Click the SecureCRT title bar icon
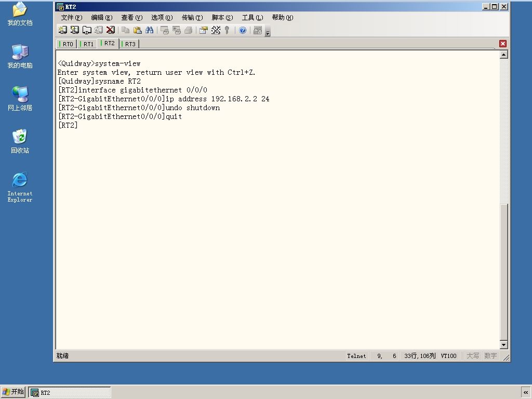Screen dimensions: 532x399 60,7
